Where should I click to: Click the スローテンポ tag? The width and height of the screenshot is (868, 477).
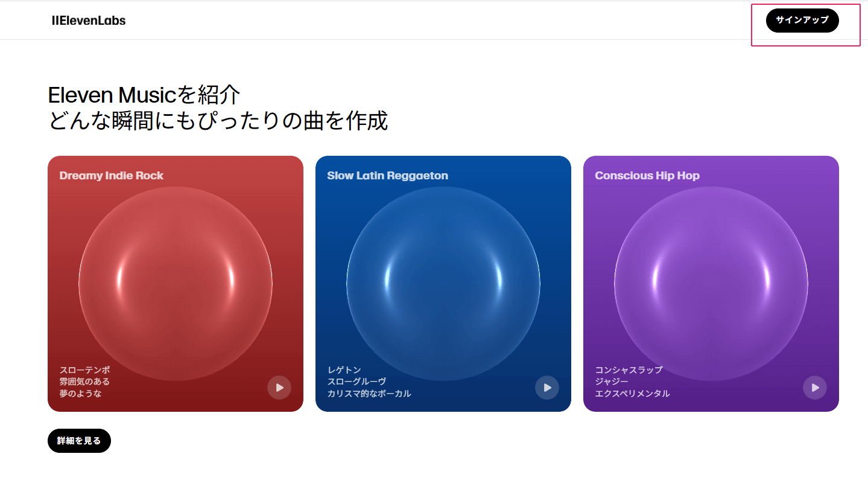[x=84, y=370]
